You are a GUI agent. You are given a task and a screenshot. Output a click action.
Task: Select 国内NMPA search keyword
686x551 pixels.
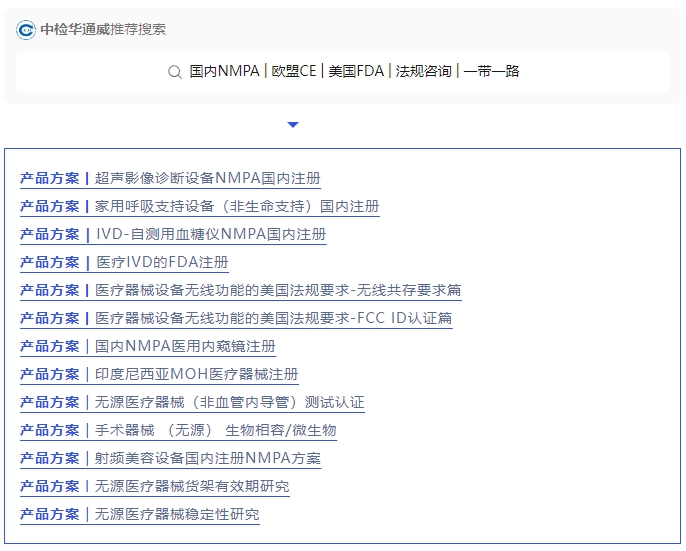tap(224, 72)
